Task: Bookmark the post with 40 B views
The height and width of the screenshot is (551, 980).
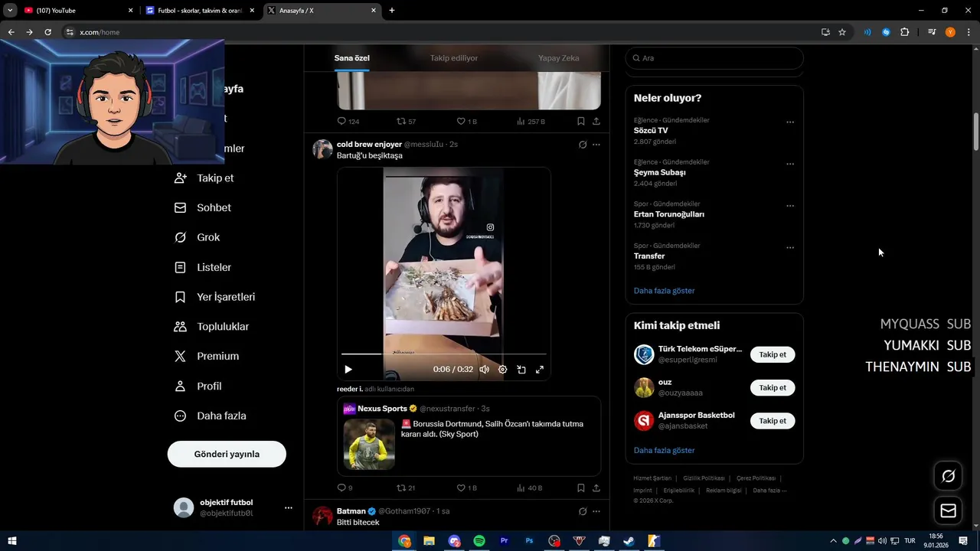Action: [581, 488]
